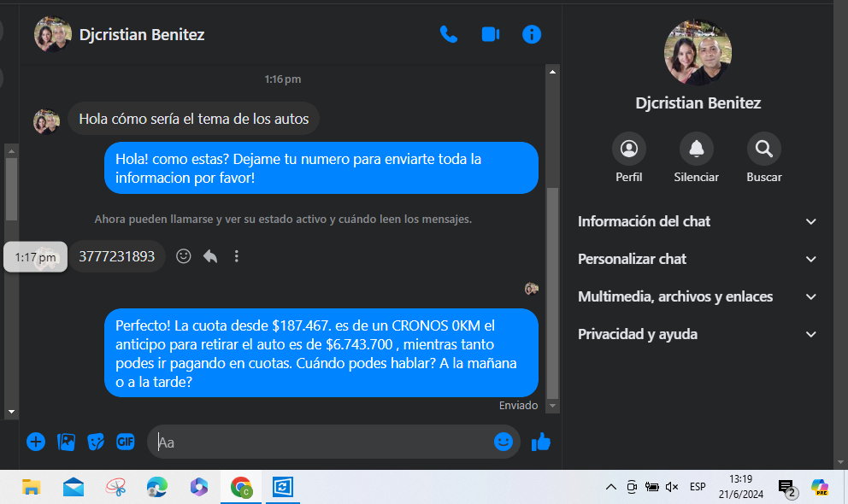Expand Personalizar chat section

pos(697,260)
